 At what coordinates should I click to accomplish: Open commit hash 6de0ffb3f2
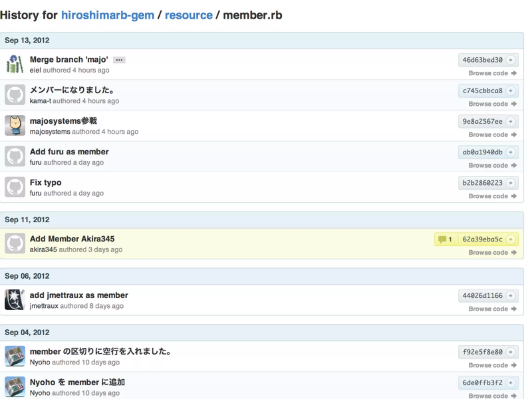coord(482,383)
